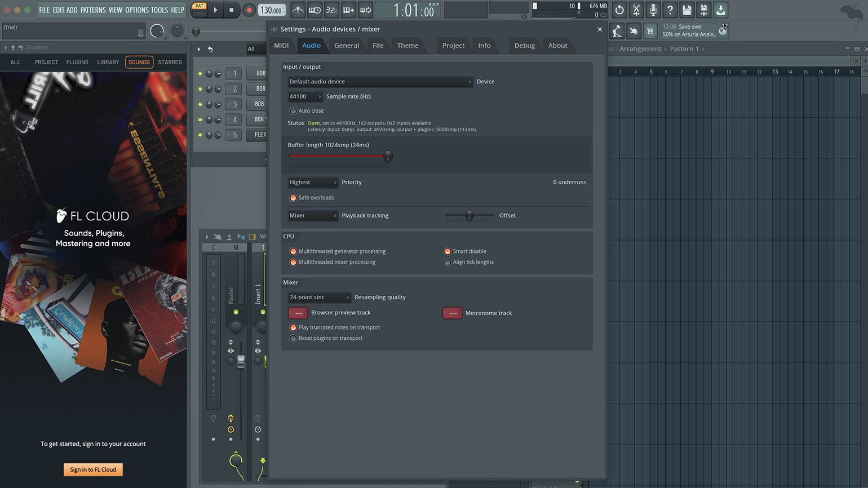
Task: Toggle the metronome icon
Action: click(x=298, y=10)
